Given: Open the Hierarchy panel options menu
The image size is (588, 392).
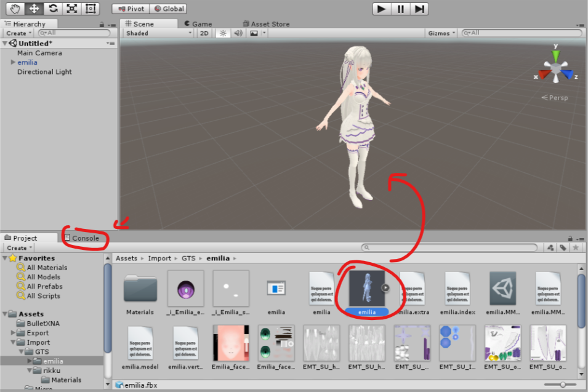Looking at the screenshot, I should [111, 25].
